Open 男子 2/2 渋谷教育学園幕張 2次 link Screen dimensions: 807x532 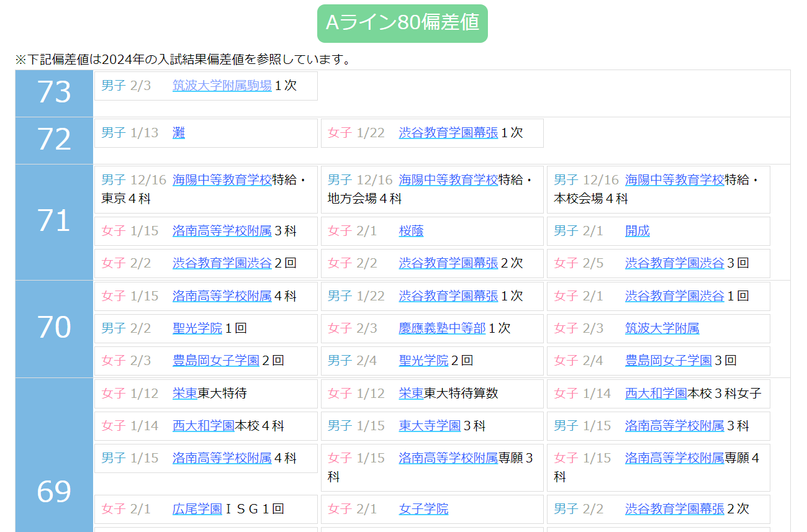pos(675,509)
